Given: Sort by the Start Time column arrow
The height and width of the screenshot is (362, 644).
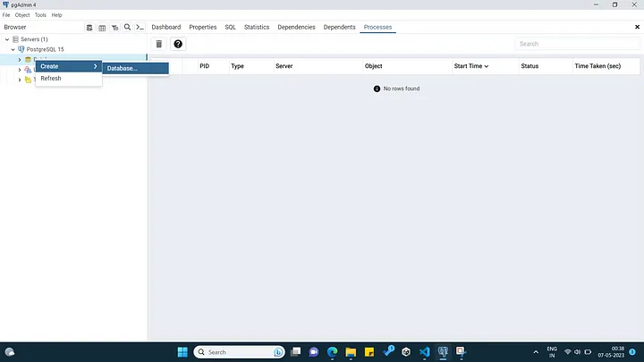Looking at the screenshot, I should 487,66.
